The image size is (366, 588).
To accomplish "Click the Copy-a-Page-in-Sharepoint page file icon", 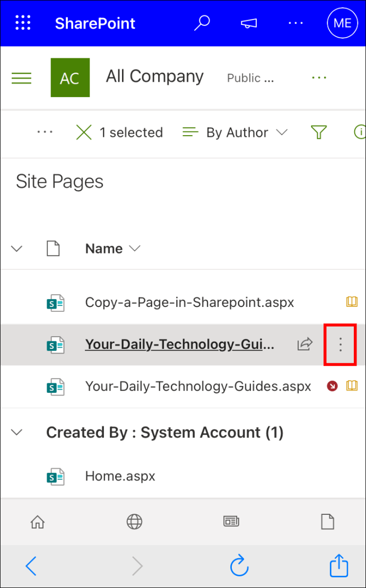I will click(x=55, y=303).
